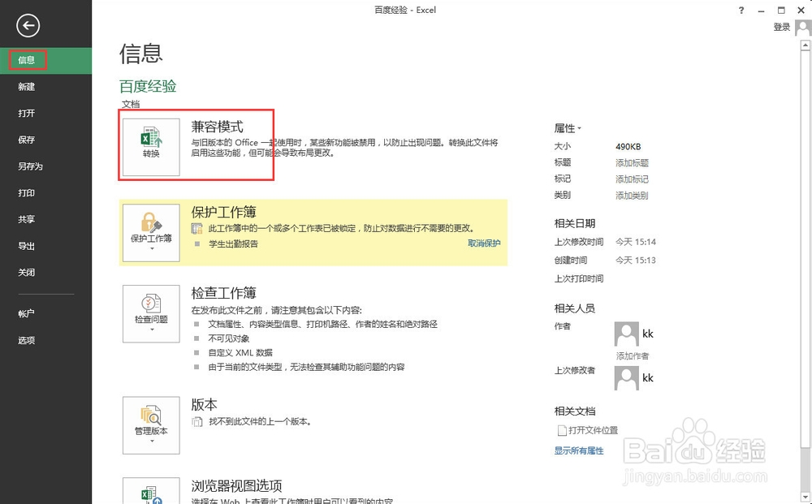
Task: Open file location via 打开文件位置
Action: [x=587, y=430]
